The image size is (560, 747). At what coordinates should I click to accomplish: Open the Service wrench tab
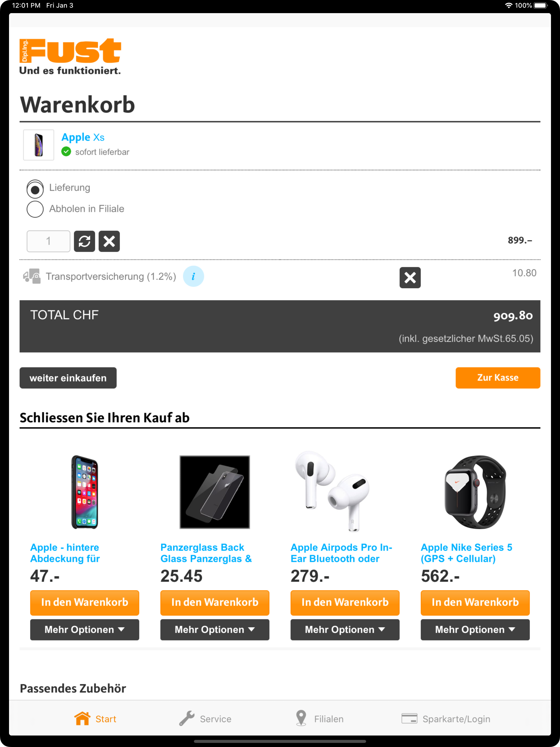tap(205, 719)
